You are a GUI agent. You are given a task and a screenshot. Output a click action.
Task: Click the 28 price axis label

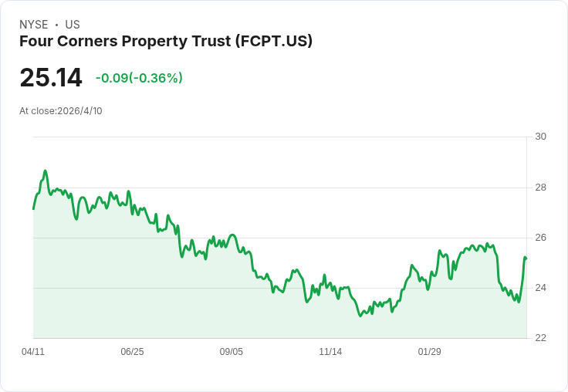pyautogui.click(x=541, y=188)
